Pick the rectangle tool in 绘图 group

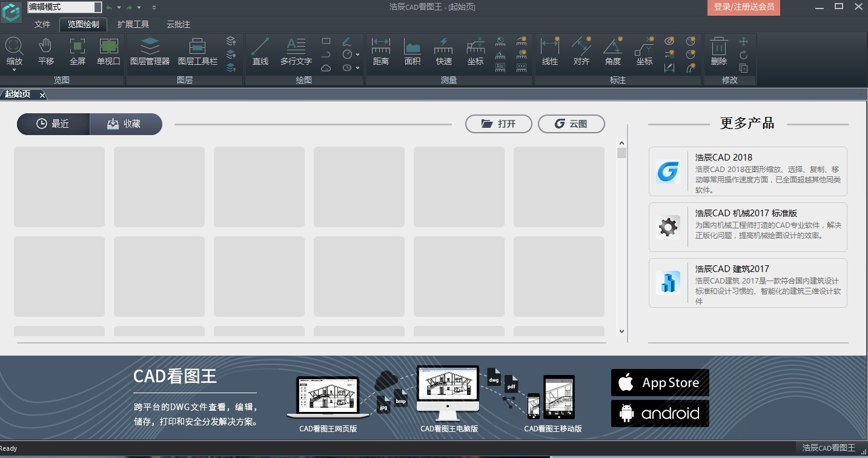pos(326,41)
